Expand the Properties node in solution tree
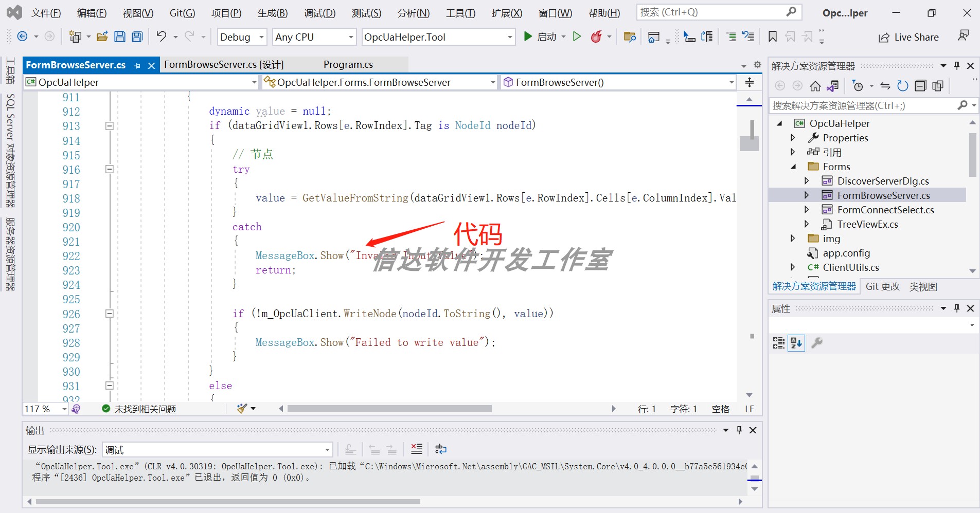980x513 pixels. click(x=793, y=138)
